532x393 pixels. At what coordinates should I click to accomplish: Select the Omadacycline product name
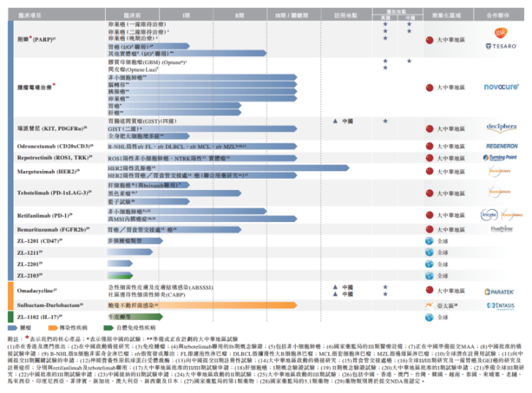pos(37,291)
